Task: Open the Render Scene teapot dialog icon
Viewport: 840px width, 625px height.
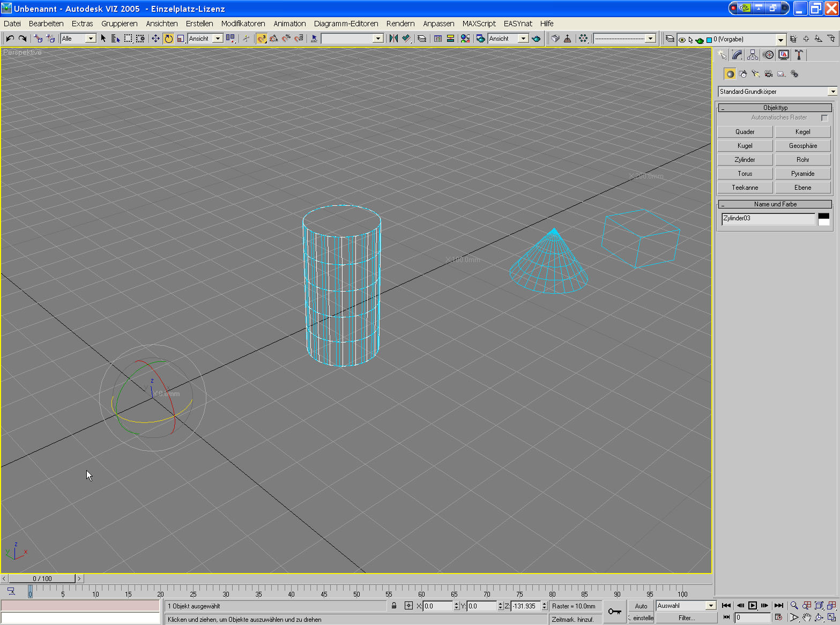Action: (x=480, y=39)
